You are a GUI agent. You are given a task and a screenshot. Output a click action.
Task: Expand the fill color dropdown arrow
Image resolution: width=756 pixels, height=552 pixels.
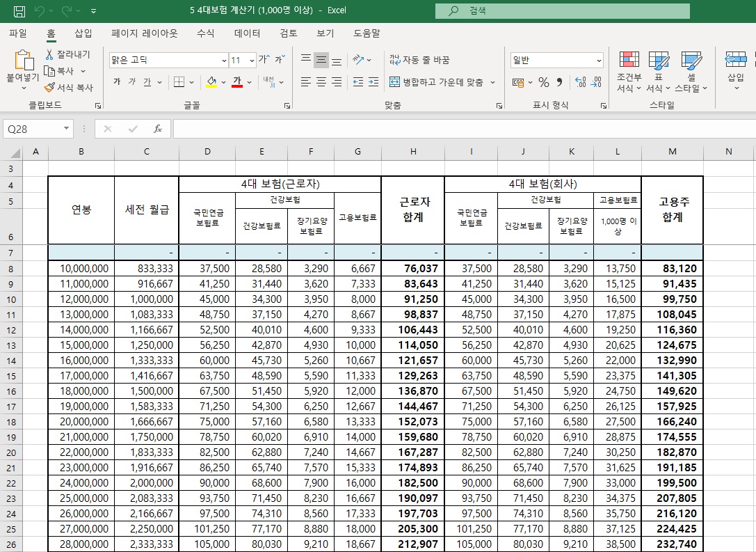[224, 83]
